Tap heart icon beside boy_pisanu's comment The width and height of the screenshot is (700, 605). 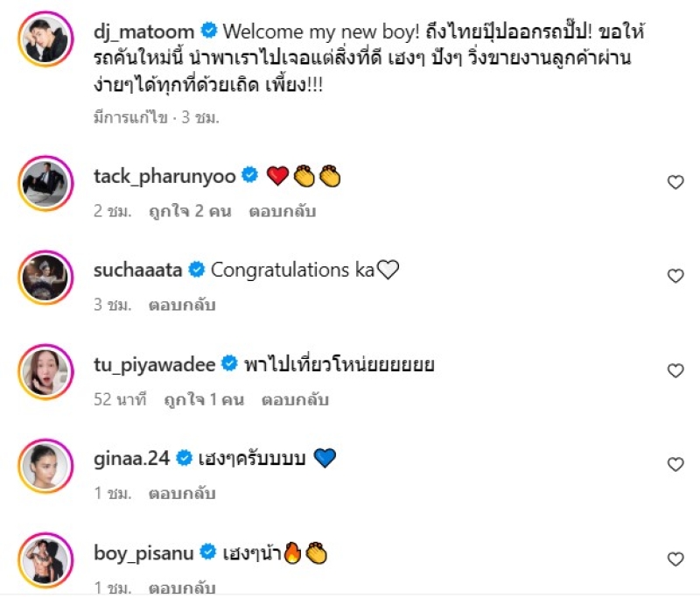tap(675, 559)
